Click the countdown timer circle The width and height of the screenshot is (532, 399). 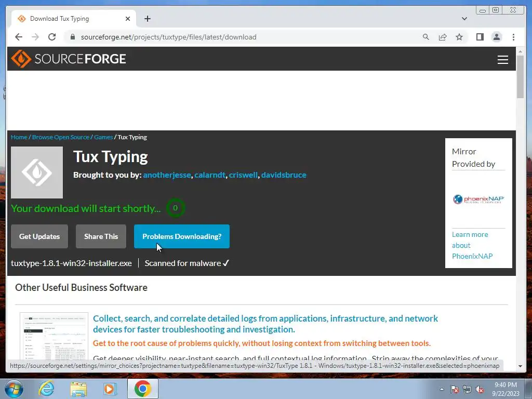tap(176, 208)
